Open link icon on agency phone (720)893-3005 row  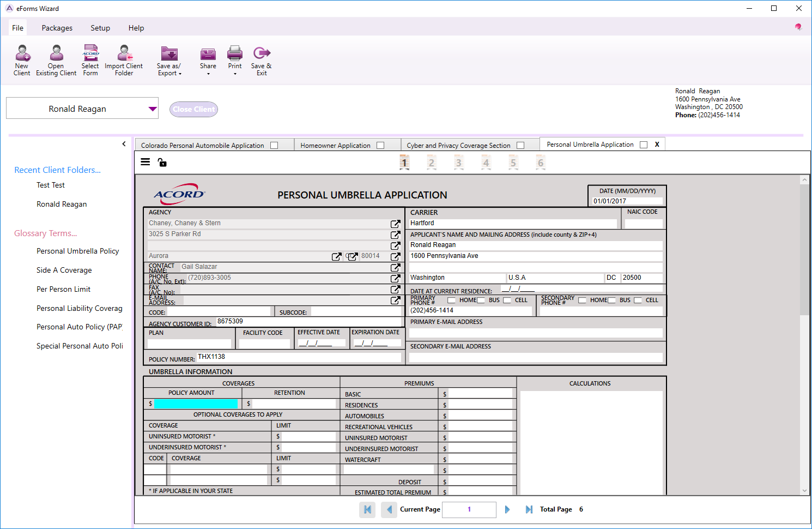[396, 279]
